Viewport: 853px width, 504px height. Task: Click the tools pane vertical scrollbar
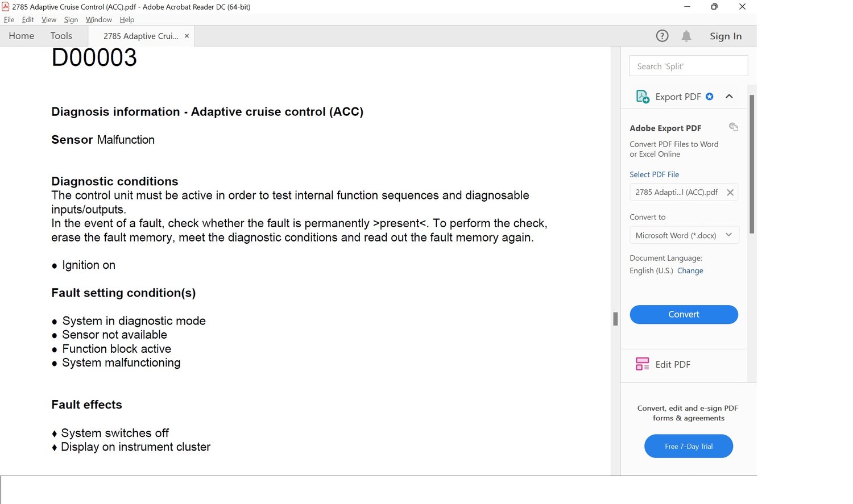point(752,165)
